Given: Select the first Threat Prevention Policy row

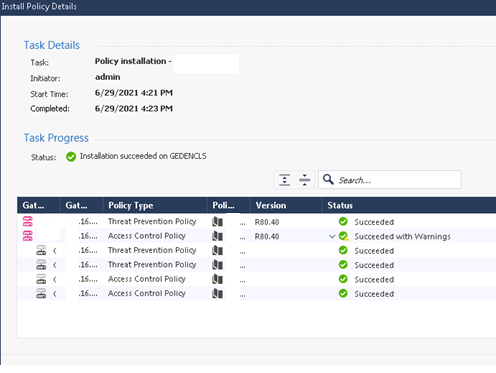Looking at the screenshot, I should [x=257, y=221].
